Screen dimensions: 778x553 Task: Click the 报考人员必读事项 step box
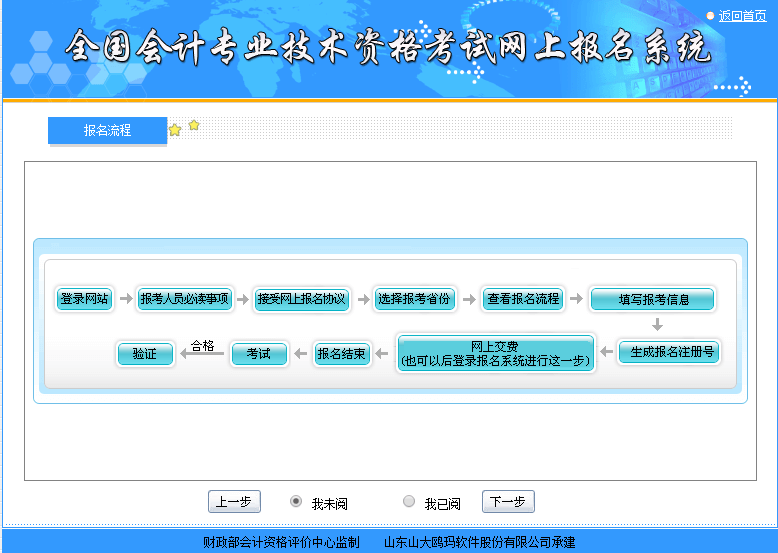tap(184, 299)
